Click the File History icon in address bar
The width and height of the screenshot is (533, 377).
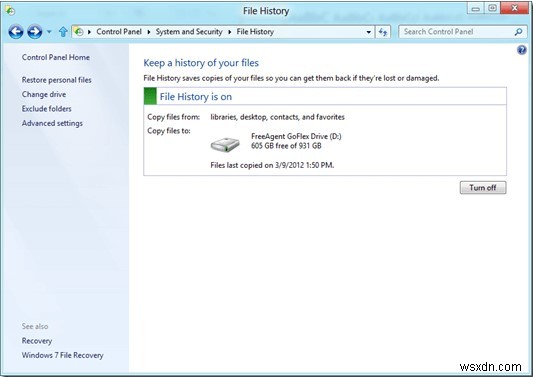79,32
